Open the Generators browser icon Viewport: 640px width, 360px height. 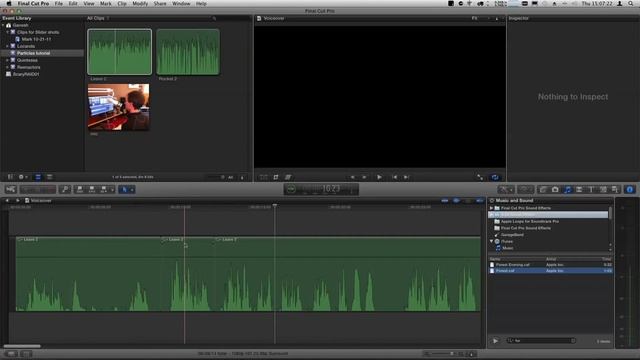coord(603,189)
